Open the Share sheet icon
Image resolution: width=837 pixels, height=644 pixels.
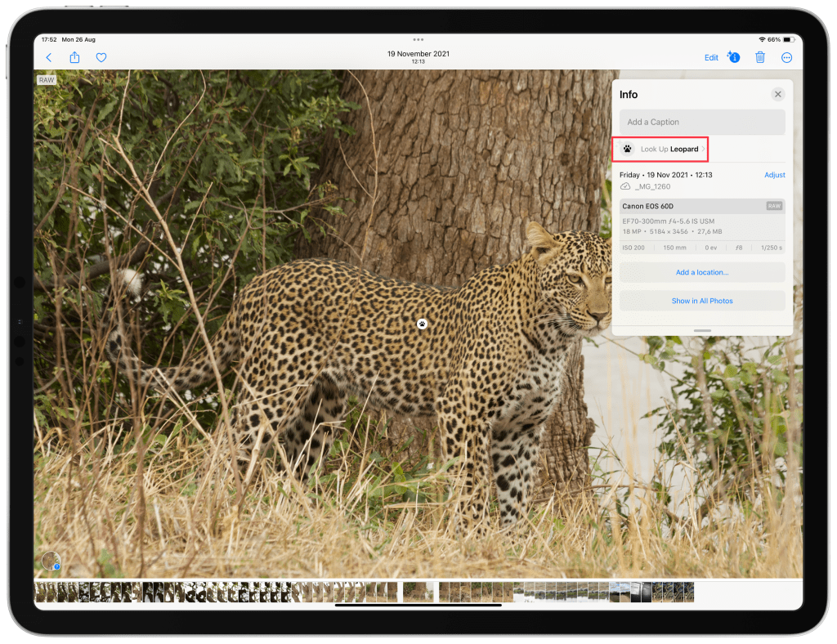click(75, 57)
